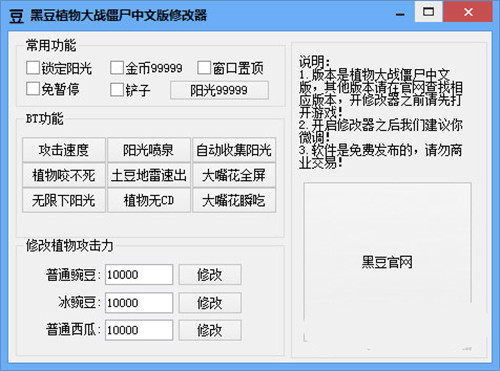The image size is (500, 371).
Task: Click 土豆地雷速出 button
Action: pyautogui.click(x=149, y=175)
